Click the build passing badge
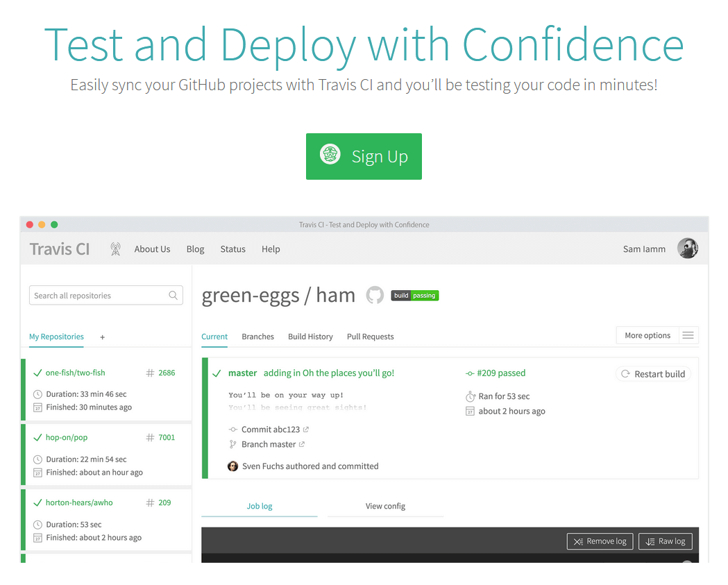Image resolution: width=728 pixels, height=585 pixels. (415, 296)
